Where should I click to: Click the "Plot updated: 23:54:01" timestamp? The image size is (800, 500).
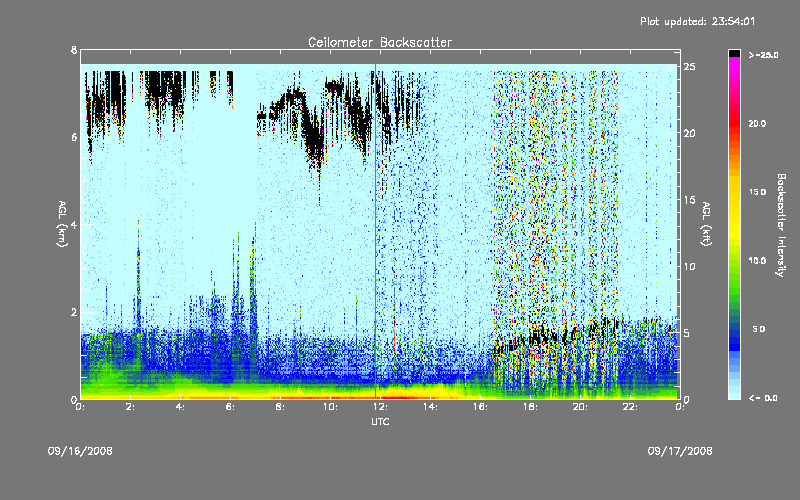click(x=697, y=21)
